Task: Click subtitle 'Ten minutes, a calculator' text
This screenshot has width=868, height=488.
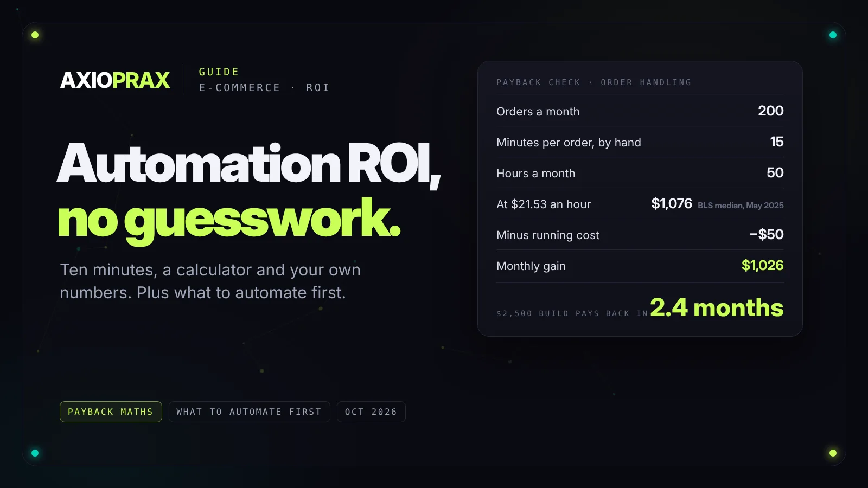Action: [210, 281]
